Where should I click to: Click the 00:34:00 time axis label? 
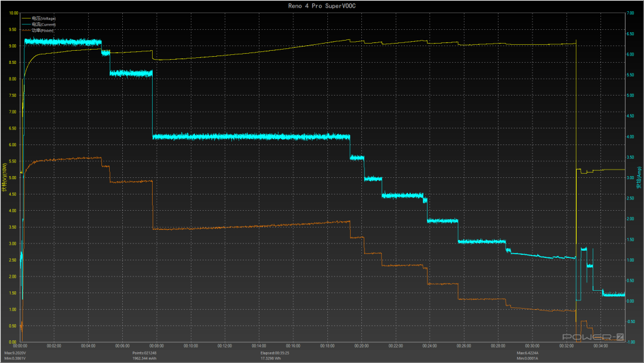[x=600, y=346]
